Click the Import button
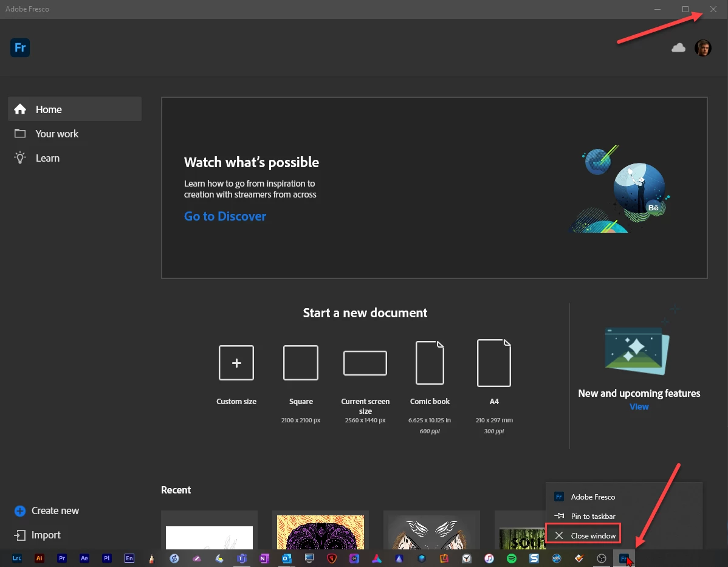This screenshot has width=728, height=567. tap(38, 535)
